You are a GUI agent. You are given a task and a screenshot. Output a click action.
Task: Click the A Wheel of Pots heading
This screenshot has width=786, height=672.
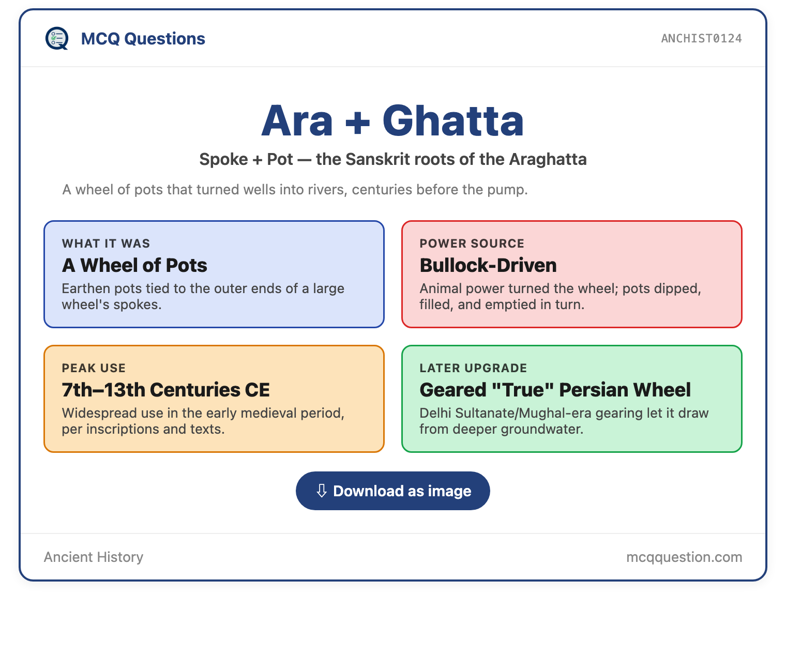tap(134, 265)
